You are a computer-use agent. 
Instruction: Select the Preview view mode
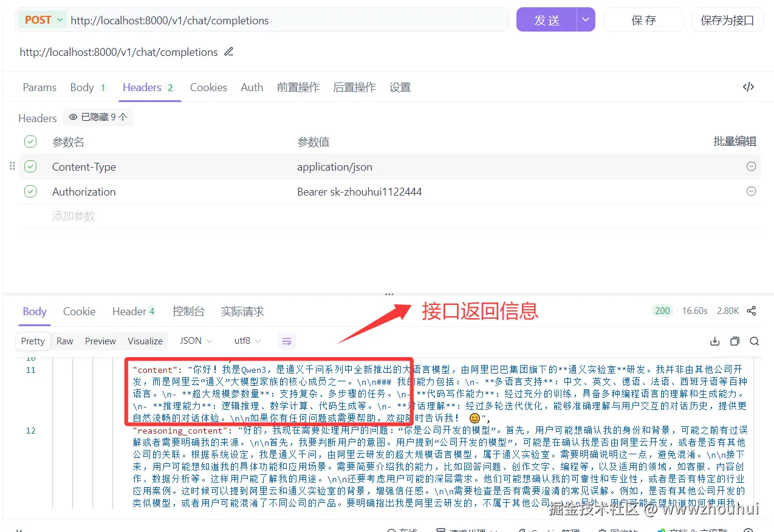click(100, 341)
